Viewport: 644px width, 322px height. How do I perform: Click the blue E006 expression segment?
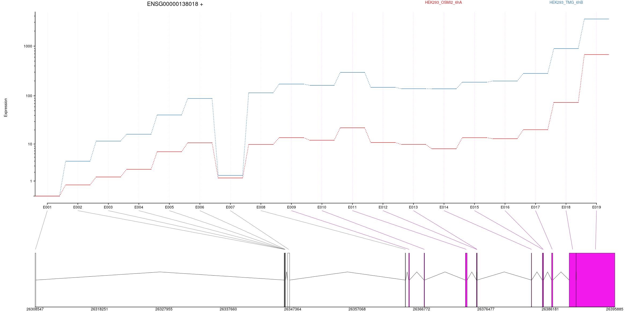[x=200, y=98]
